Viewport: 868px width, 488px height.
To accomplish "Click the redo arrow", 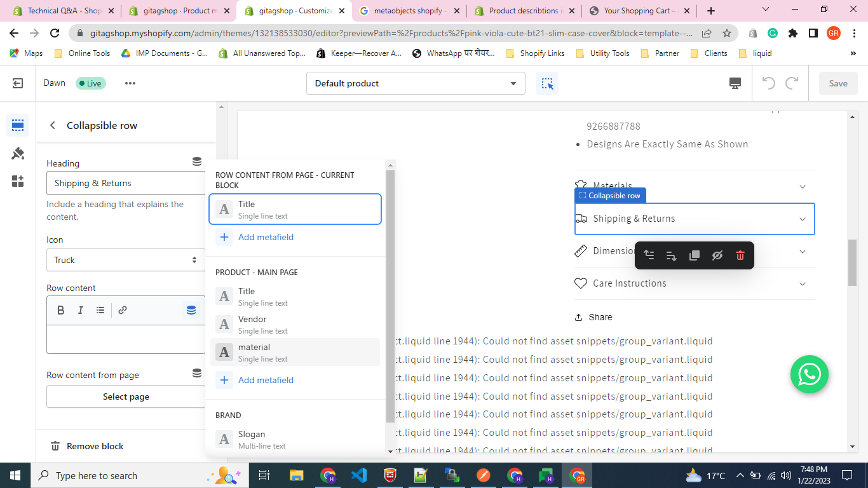I will click(792, 83).
